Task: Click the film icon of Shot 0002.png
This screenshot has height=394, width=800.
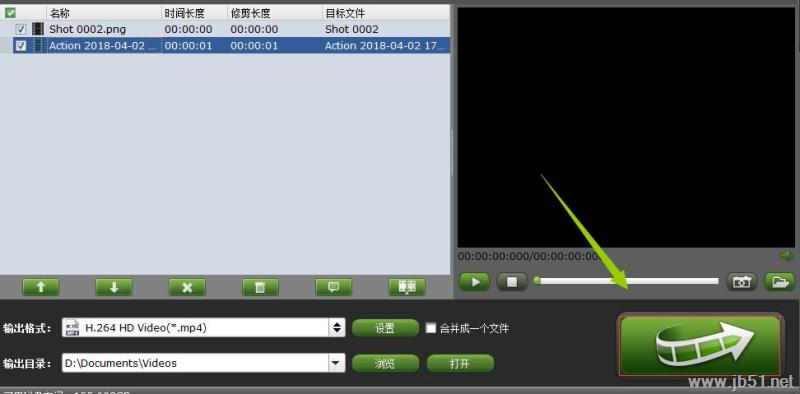Action: pyautogui.click(x=38, y=29)
